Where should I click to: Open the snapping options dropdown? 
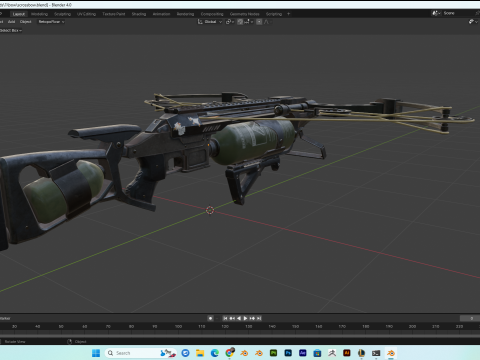249,22
